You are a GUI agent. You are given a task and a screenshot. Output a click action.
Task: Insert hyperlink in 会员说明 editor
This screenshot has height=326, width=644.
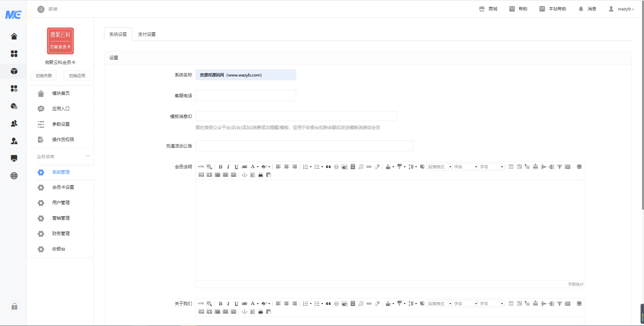369,167
